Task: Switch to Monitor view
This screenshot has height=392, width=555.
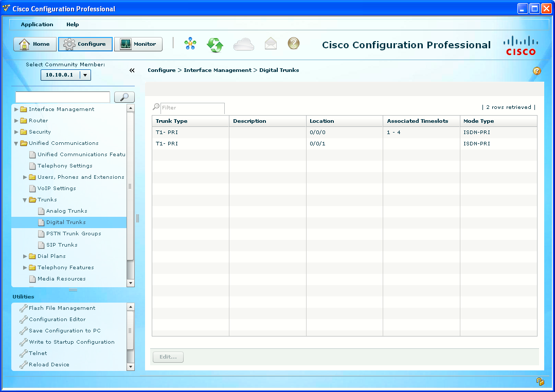Action: [138, 44]
